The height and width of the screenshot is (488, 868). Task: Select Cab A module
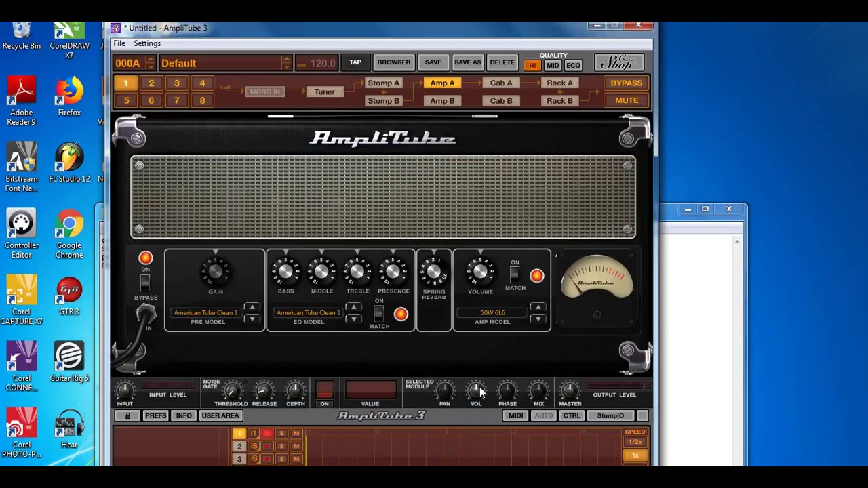point(501,83)
